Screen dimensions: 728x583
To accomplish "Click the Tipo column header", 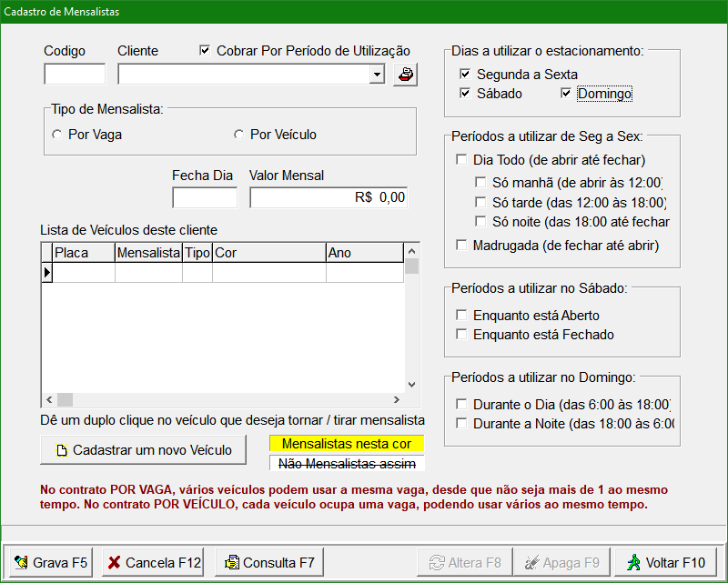I will pos(197,253).
